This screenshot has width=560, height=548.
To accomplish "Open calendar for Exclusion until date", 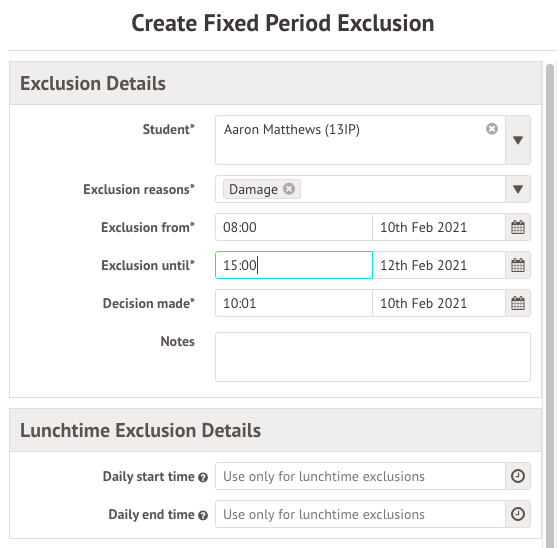I will pos(518,265).
